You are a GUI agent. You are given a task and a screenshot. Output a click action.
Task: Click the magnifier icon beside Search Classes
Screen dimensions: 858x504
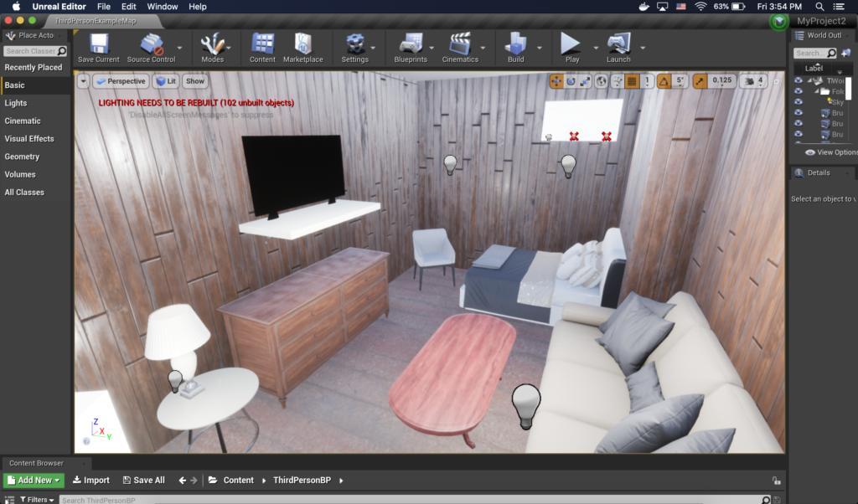pos(62,51)
